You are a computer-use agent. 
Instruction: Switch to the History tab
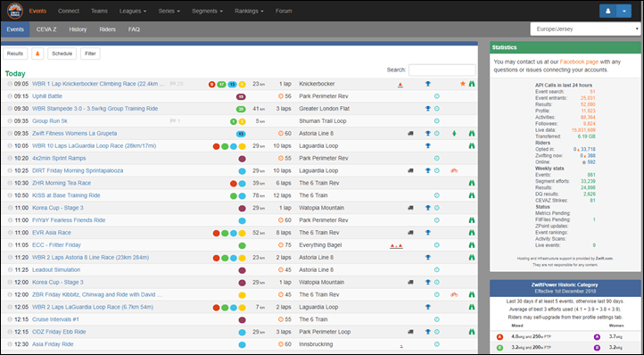pos(78,29)
